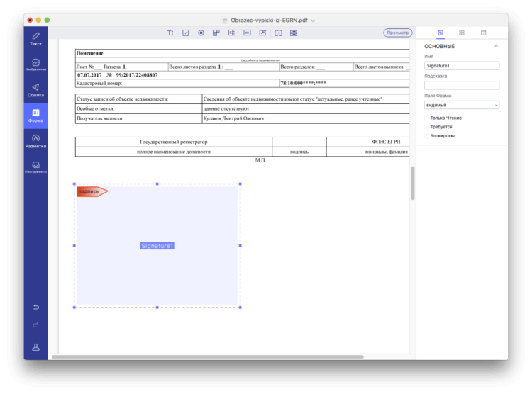Click the Кадастровый номер cell
Image resolution: width=532 pixels, height=394 pixels.
pos(177,83)
